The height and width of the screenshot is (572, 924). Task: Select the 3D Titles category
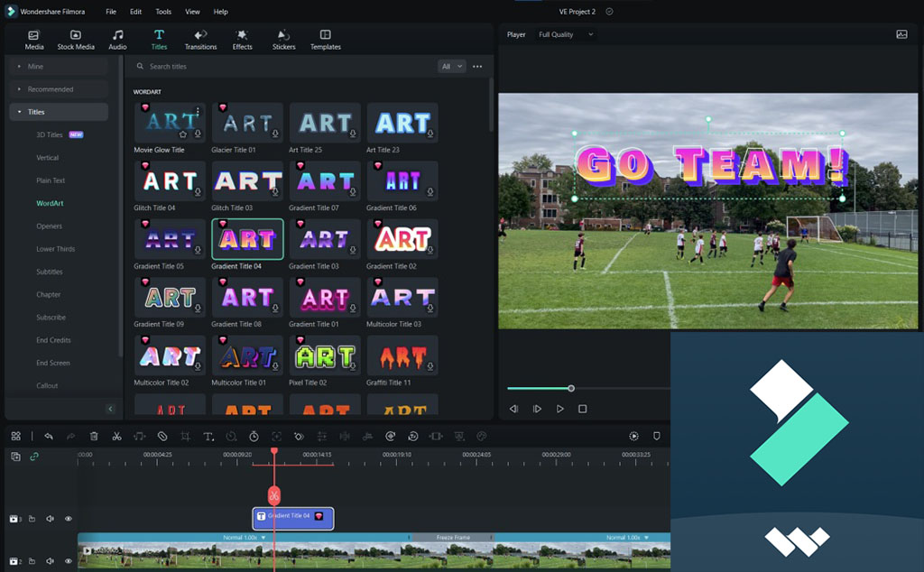50,135
